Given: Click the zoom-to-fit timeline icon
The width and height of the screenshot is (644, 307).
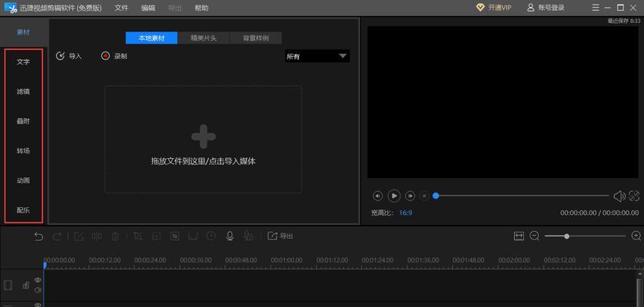Looking at the screenshot, I should click(520, 236).
